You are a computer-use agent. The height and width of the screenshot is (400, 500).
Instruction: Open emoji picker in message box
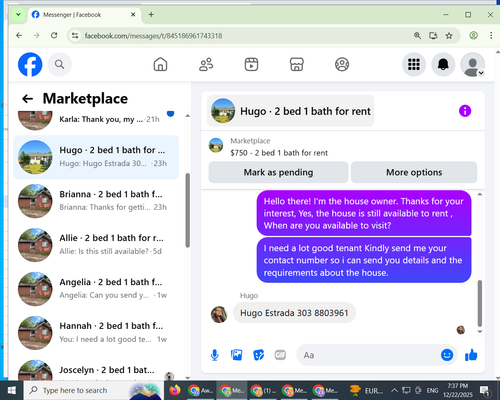coord(447,355)
